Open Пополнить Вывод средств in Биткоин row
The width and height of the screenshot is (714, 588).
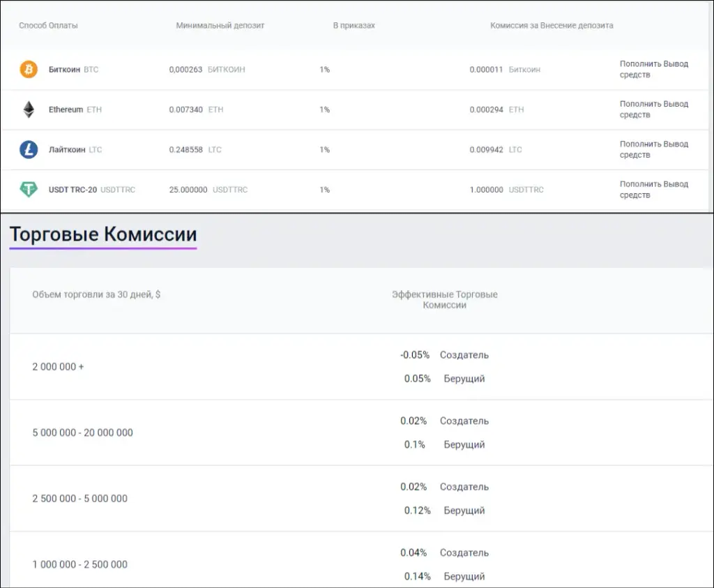click(654, 69)
